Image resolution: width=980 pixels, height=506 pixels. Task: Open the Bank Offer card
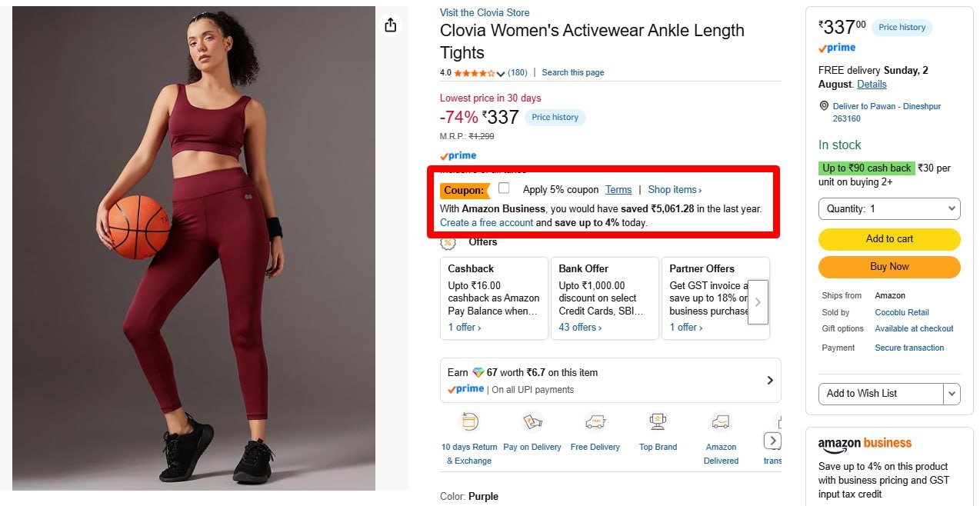(x=605, y=298)
